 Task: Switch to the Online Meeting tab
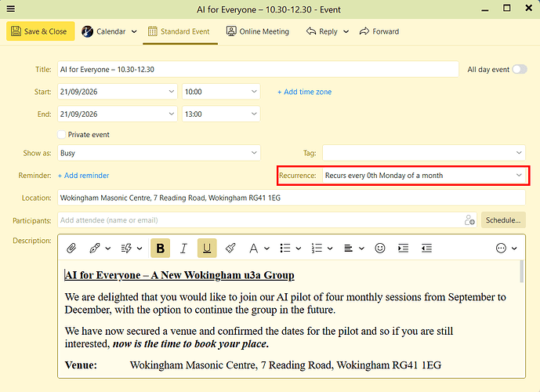click(258, 31)
